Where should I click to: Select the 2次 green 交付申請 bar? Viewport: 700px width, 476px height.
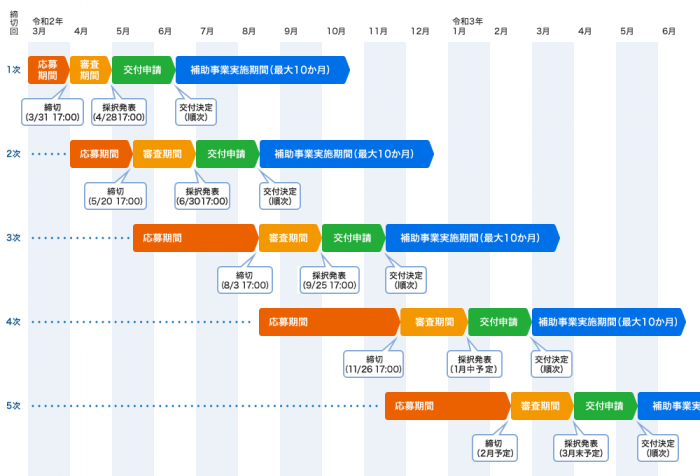tap(226, 154)
